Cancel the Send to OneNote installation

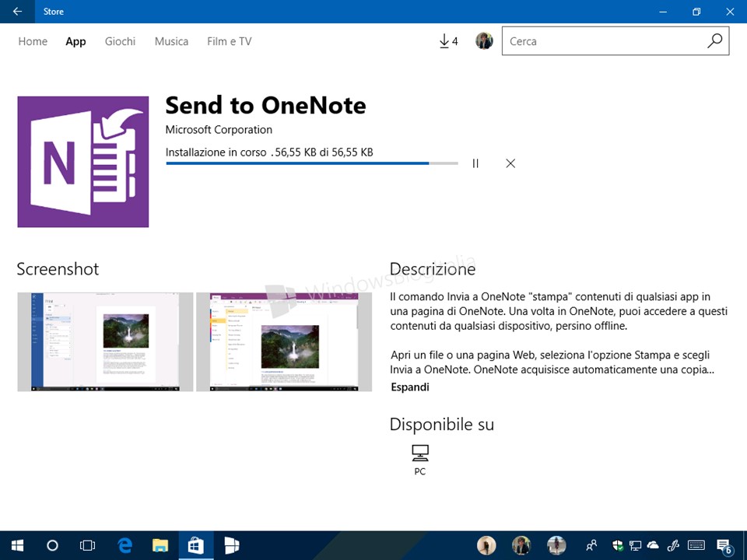coord(510,163)
